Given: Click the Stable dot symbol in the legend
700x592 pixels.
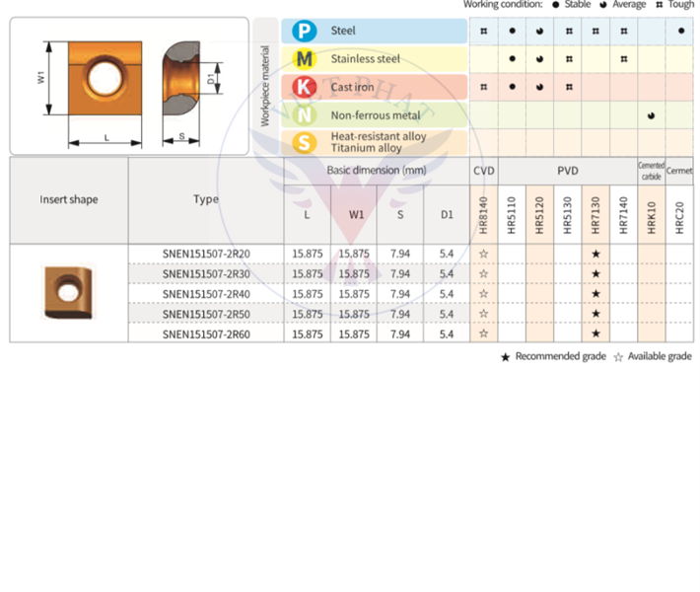Looking at the screenshot, I should tap(555, 5).
